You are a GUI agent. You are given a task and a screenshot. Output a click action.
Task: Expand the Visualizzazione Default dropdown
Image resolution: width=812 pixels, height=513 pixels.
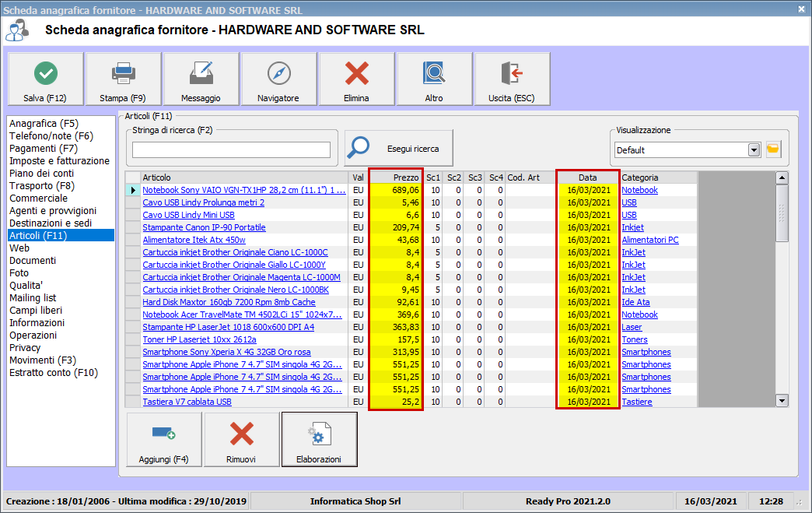[754, 150]
